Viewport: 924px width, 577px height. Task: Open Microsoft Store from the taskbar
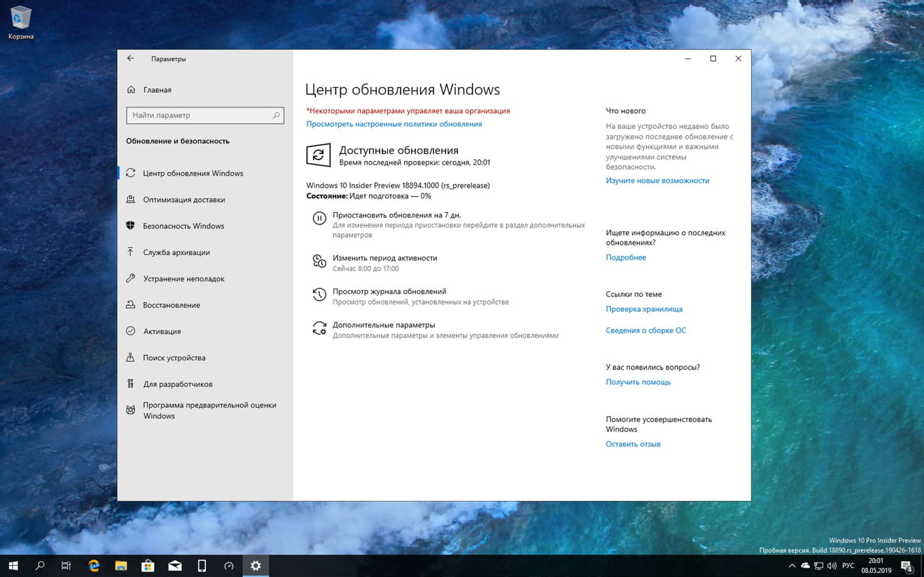coord(147,565)
